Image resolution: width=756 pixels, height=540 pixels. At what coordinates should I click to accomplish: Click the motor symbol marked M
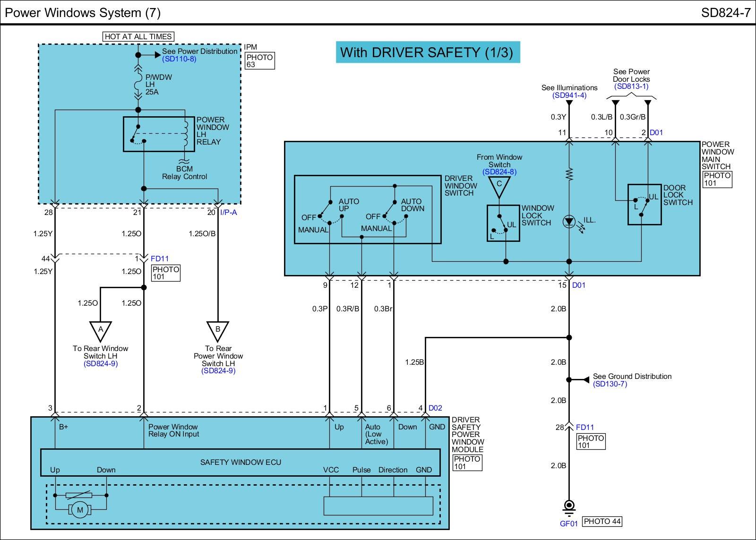tap(80, 510)
